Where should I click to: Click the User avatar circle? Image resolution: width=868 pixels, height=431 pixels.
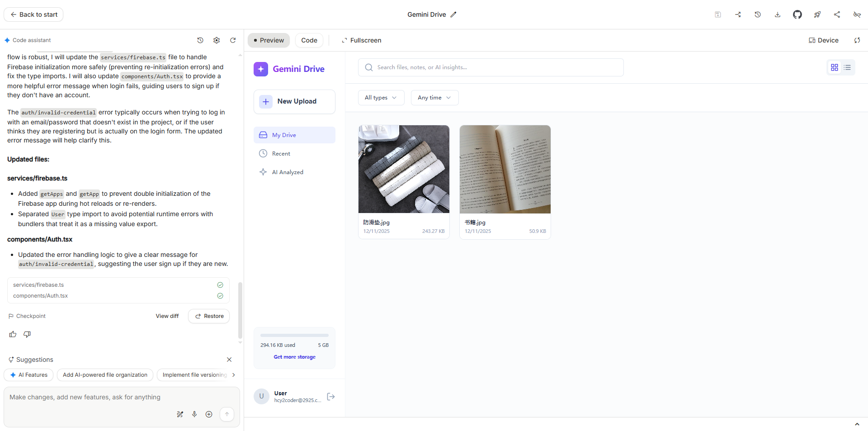coord(261,396)
